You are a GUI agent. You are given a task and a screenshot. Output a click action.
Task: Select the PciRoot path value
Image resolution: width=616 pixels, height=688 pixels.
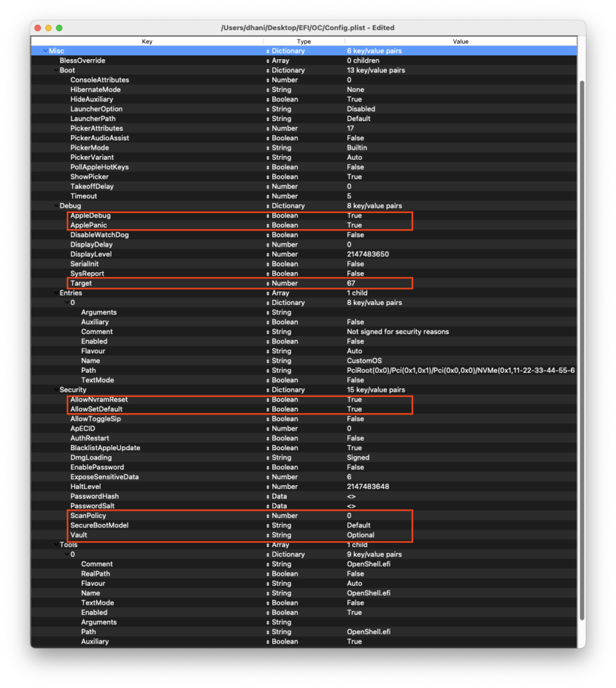point(461,370)
